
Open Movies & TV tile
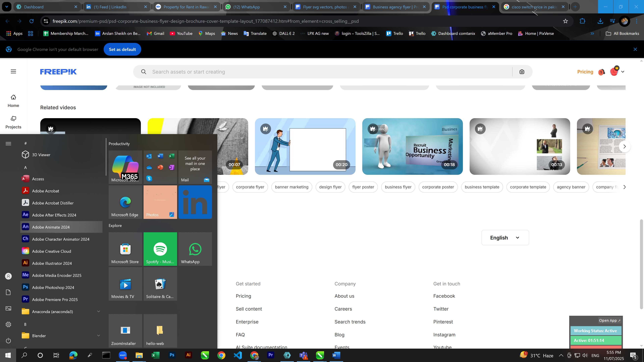pyautogui.click(x=125, y=284)
